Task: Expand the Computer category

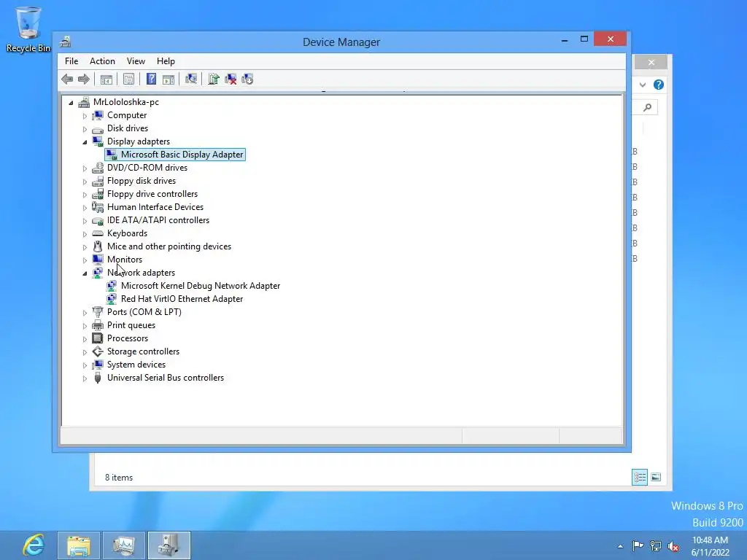Action: [85, 116]
